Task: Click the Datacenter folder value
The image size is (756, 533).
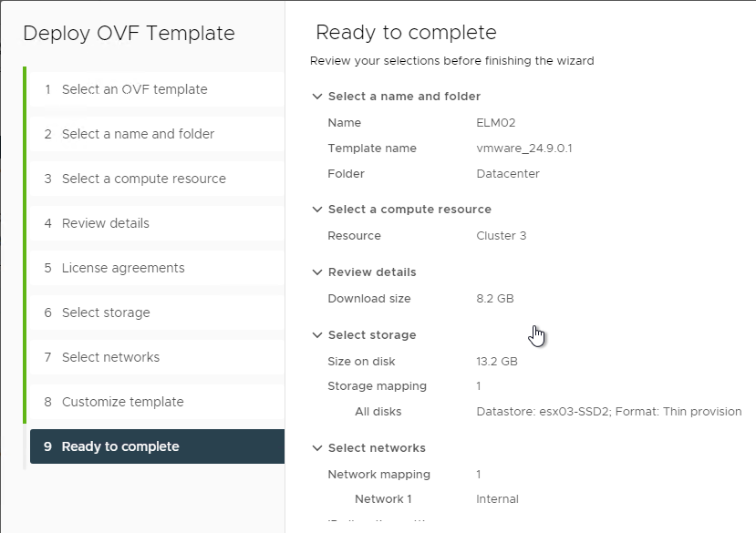Action: pos(508,174)
